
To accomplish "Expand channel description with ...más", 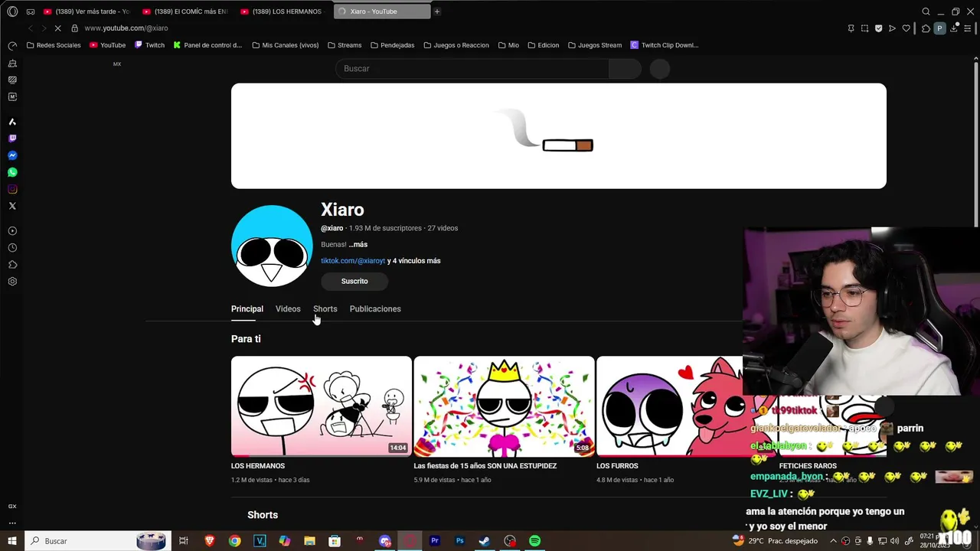I will (x=358, y=245).
